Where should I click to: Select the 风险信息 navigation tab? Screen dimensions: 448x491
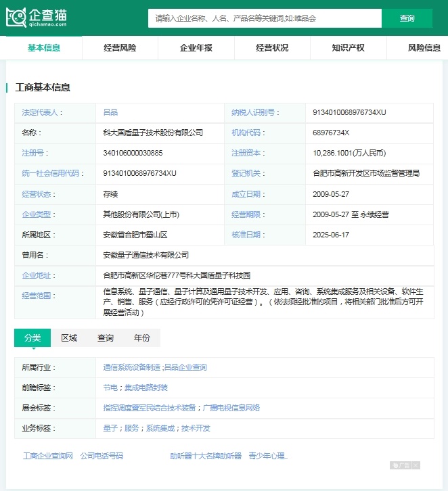(424, 48)
